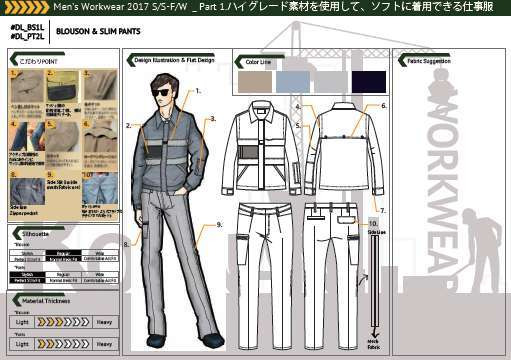Select Regular in the pants silhouette row

(63, 275)
